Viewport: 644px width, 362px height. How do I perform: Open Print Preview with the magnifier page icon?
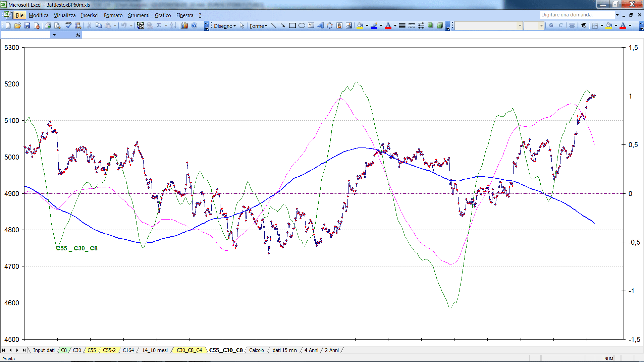[57, 25]
